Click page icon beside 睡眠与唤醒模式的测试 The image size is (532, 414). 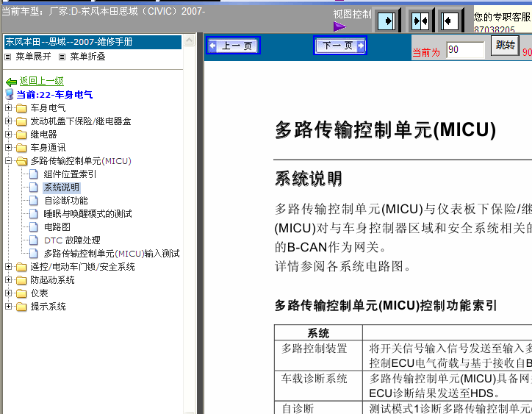[34, 214]
